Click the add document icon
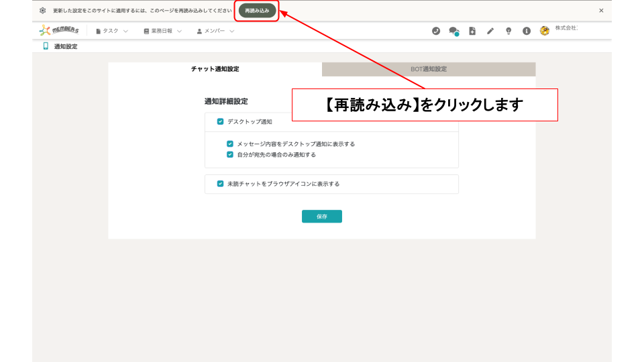Screen dimensions: 644x362 [x=472, y=31]
